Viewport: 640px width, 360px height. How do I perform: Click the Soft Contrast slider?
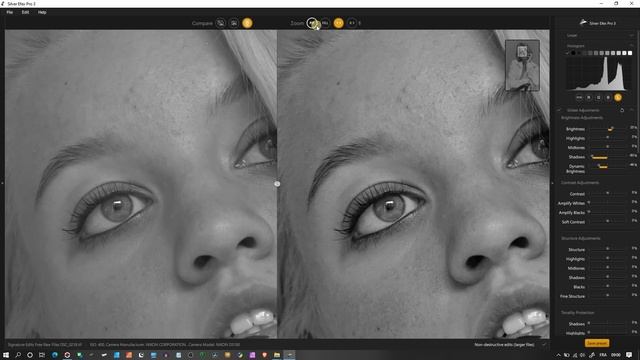pos(608,222)
